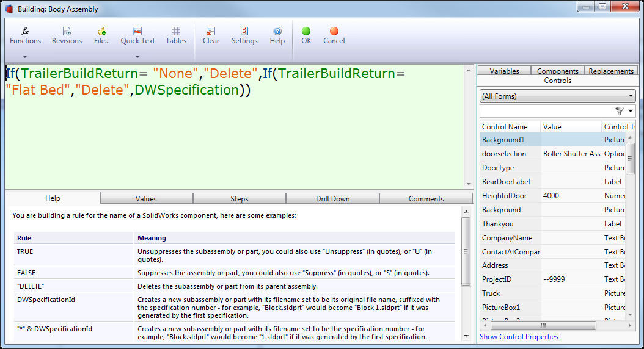Sort by Control Name column header
The width and height of the screenshot is (644, 349).
point(510,127)
